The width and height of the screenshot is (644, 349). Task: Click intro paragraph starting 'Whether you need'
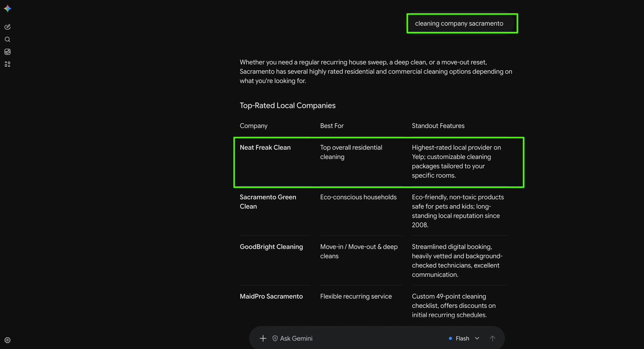[376, 72]
